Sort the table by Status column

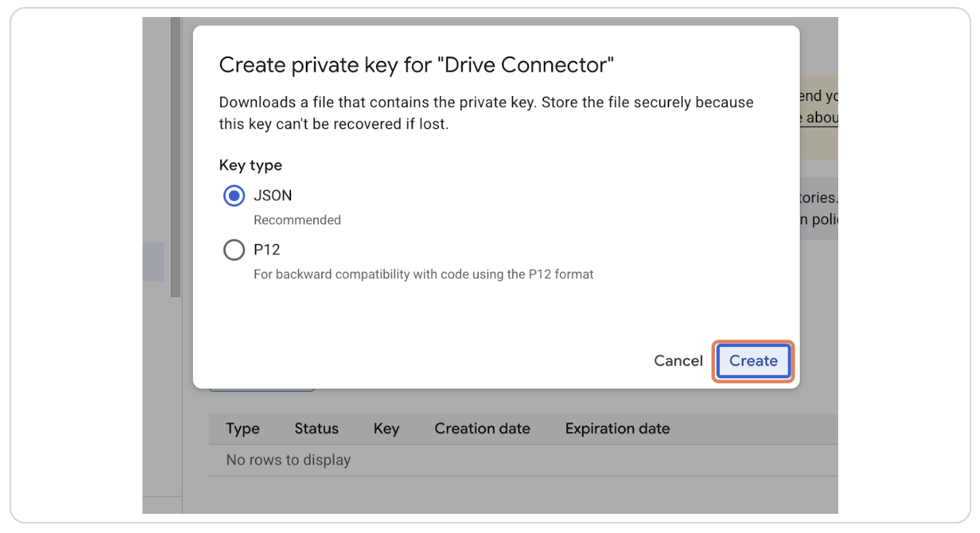tap(316, 428)
